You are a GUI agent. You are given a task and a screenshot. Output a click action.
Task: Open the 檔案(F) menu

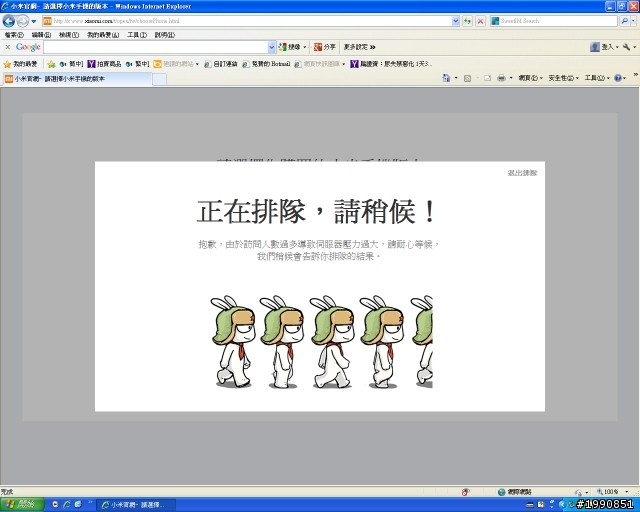14,35
